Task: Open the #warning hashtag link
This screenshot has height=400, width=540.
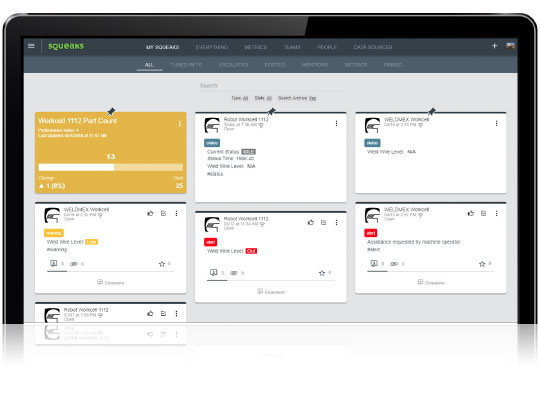Action: (57, 249)
